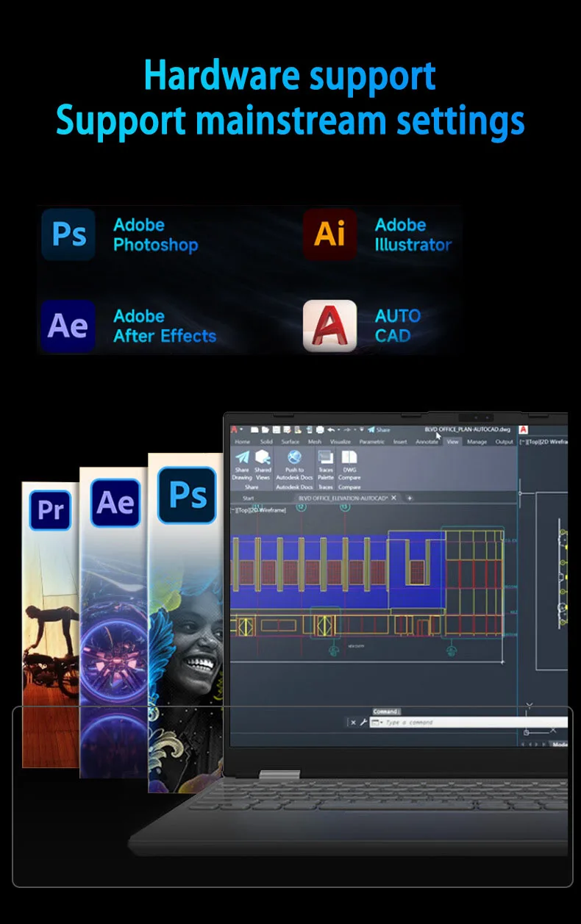
Task: Click the BLVD OFFICE_PLAN-AUTOCAD.dwg window title
Action: [x=468, y=429]
